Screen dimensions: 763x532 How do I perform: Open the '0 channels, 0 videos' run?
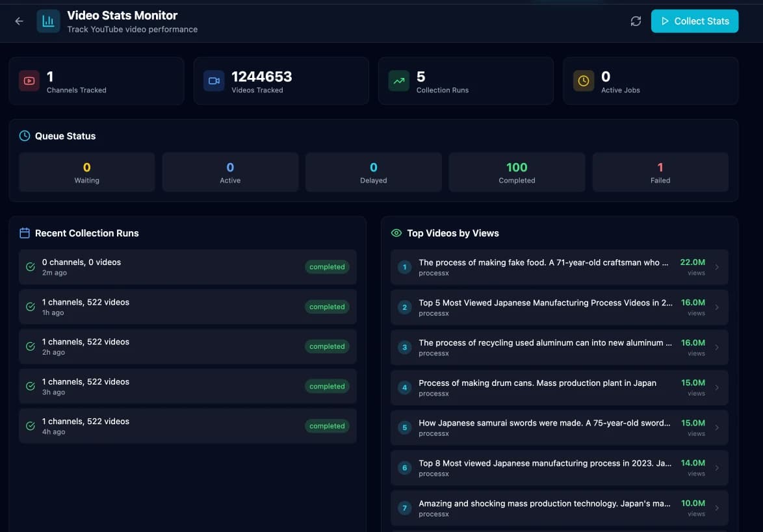pyautogui.click(x=188, y=267)
